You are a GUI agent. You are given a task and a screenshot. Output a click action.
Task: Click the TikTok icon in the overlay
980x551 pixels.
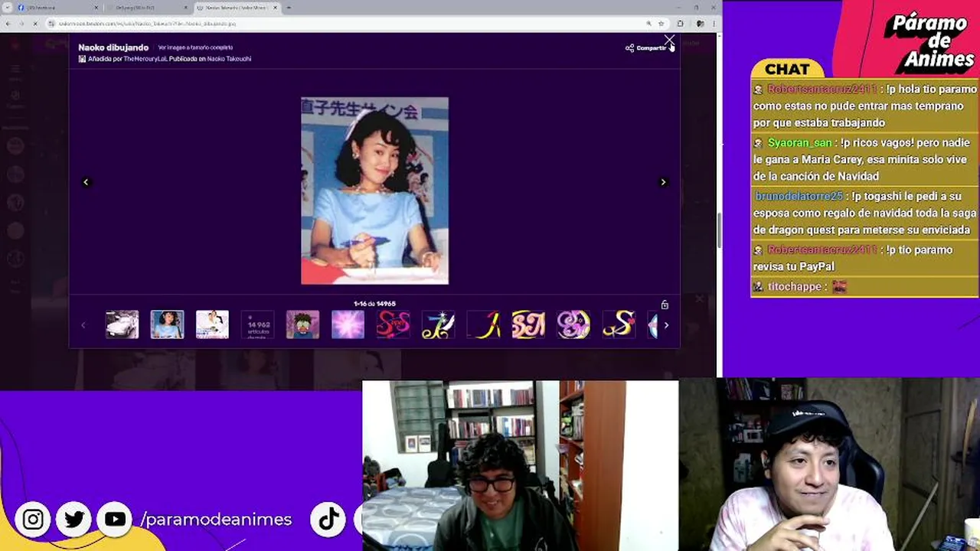pos(329,520)
